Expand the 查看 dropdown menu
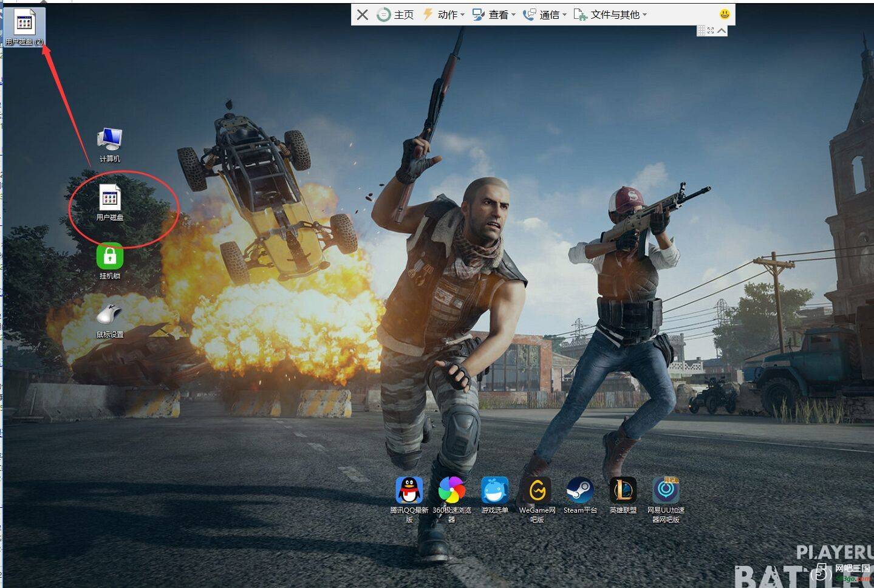Image resolution: width=874 pixels, height=588 pixels. pyautogui.click(x=494, y=15)
